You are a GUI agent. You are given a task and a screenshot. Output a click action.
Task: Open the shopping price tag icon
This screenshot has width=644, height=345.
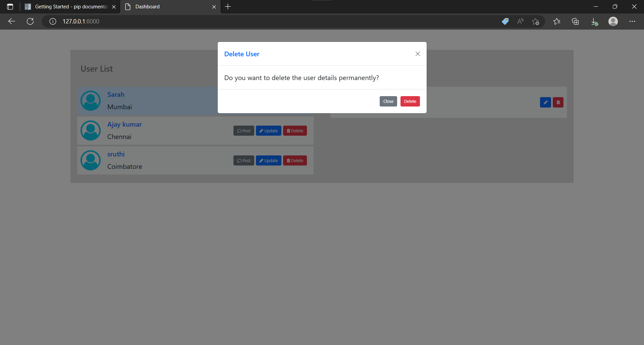(505, 21)
